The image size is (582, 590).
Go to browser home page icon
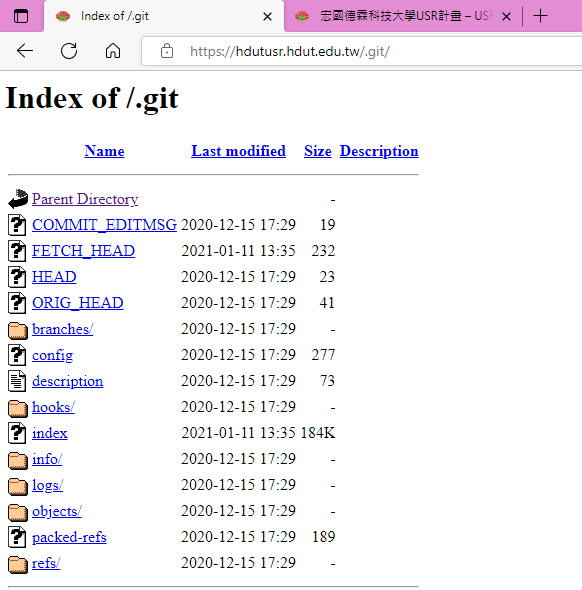tap(113, 51)
